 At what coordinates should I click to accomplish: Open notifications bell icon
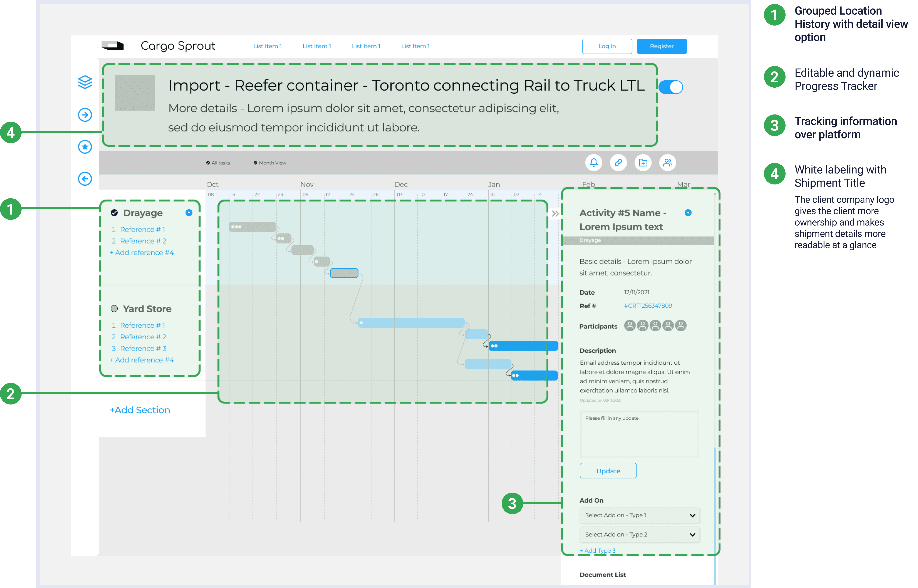pyautogui.click(x=593, y=163)
